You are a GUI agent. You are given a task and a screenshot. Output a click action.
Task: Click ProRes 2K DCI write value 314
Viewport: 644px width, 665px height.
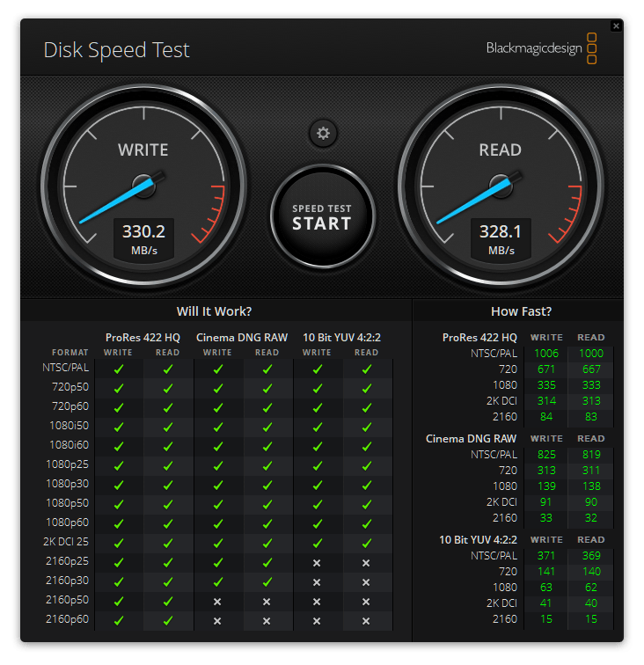546,401
